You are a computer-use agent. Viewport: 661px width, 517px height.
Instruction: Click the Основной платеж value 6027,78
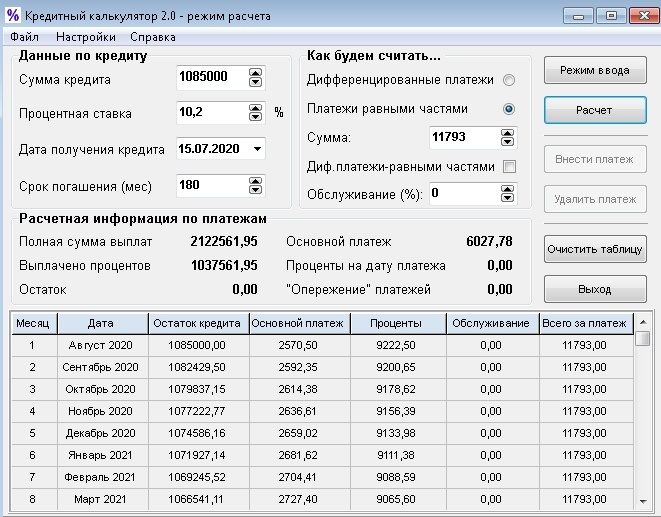pos(489,242)
